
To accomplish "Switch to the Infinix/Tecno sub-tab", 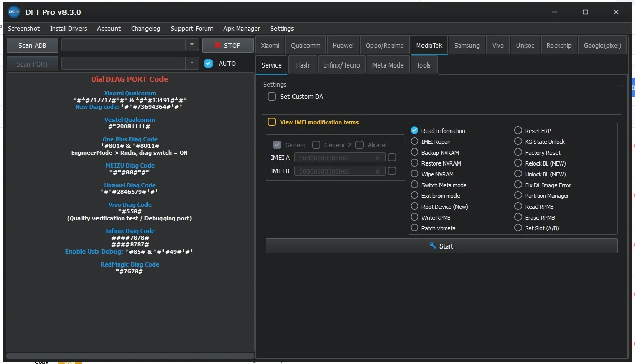I will (342, 65).
